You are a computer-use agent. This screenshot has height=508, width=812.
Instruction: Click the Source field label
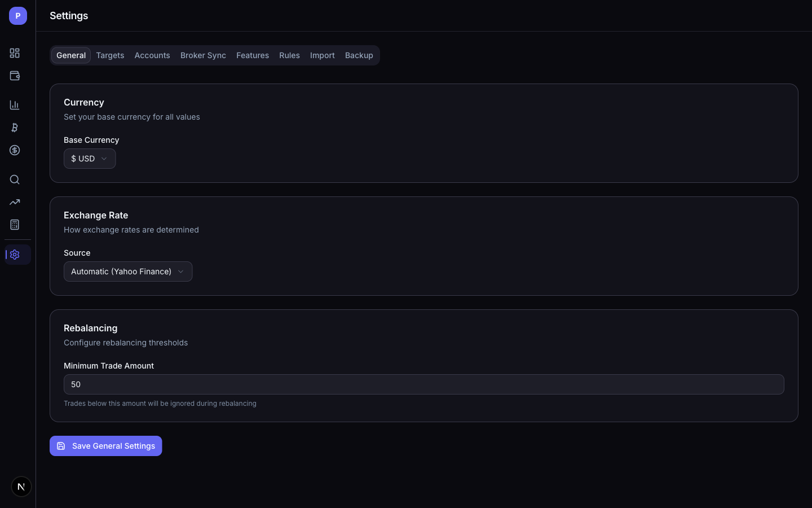point(77,253)
